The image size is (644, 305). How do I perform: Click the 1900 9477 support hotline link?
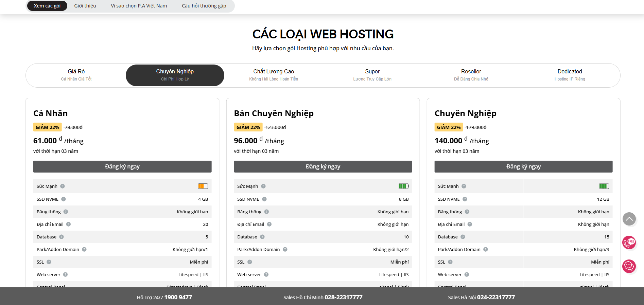[178, 297]
